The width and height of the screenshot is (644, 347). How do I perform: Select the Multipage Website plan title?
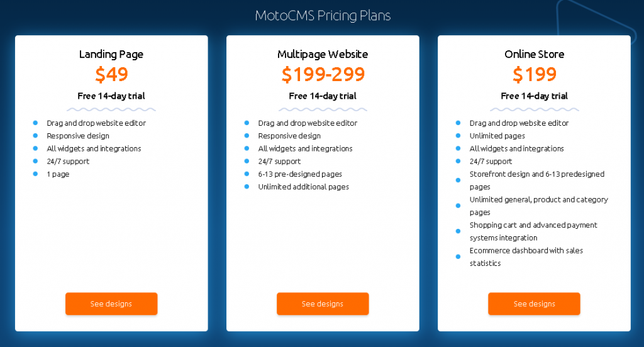(x=323, y=54)
